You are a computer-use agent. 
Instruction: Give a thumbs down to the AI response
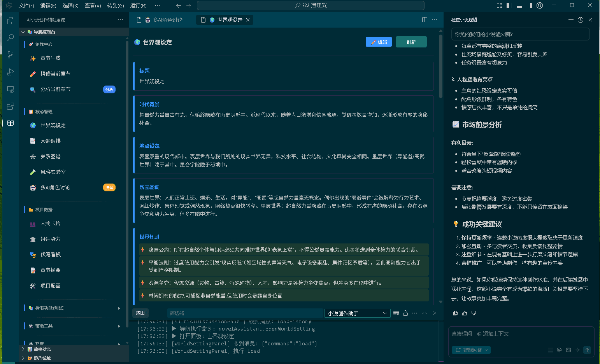point(473,313)
